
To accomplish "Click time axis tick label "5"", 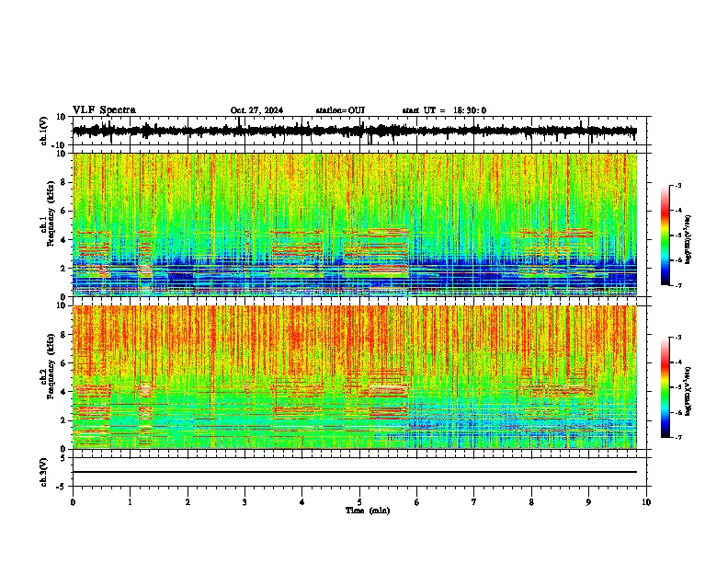I will (x=359, y=502).
